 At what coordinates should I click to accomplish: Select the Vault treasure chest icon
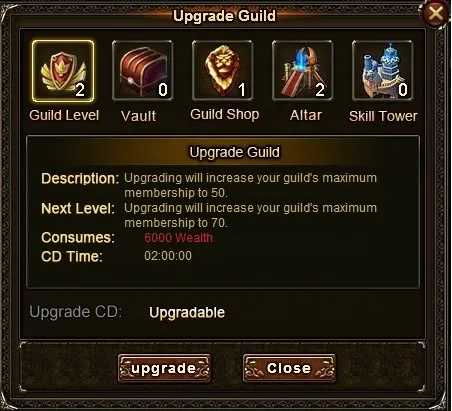click(143, 71)
